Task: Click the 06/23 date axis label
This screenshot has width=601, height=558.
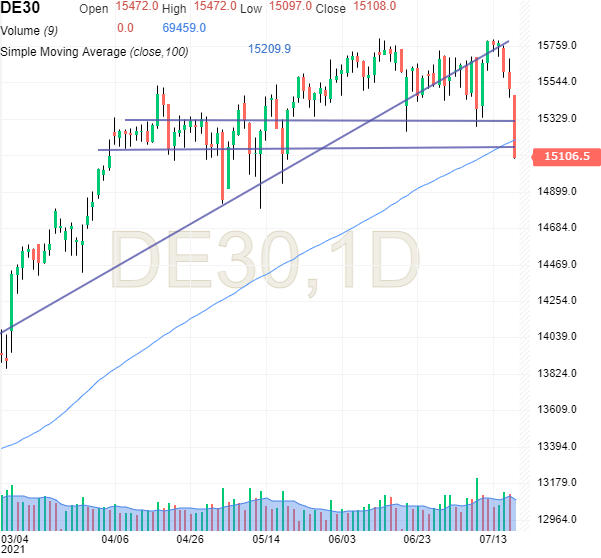Action: click(415, 538)
